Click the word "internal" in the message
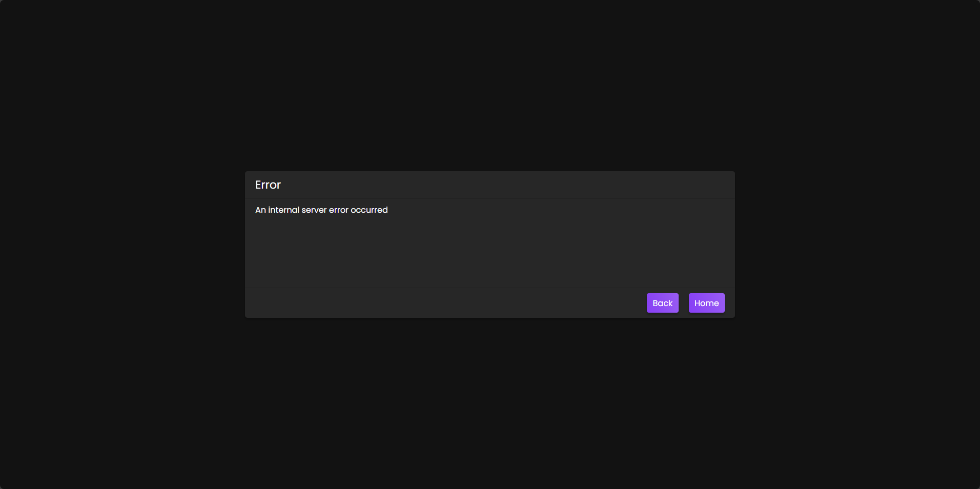 pyautogui.click(x=283, y=210)
